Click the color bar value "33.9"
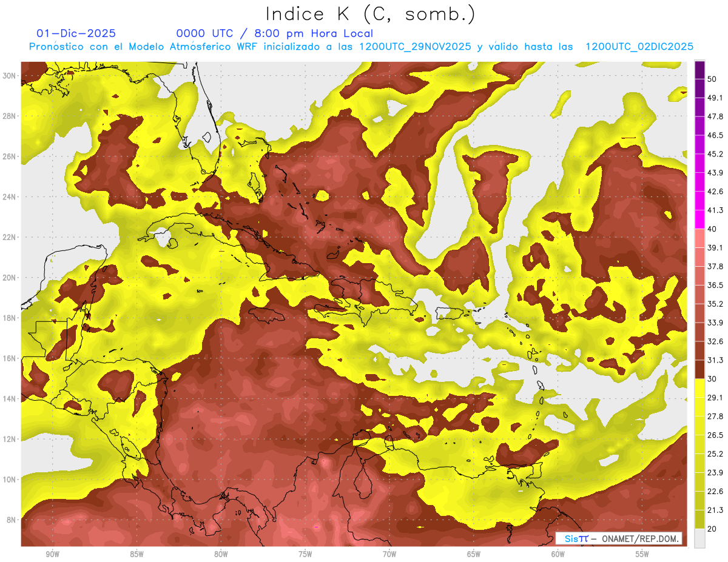The image size is (728, 562). point(715,323)
